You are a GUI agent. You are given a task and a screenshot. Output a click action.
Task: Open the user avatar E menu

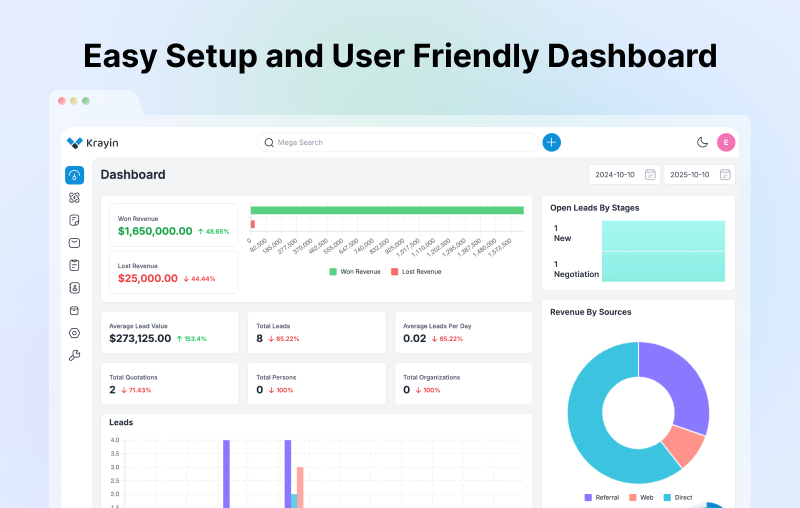726,142
